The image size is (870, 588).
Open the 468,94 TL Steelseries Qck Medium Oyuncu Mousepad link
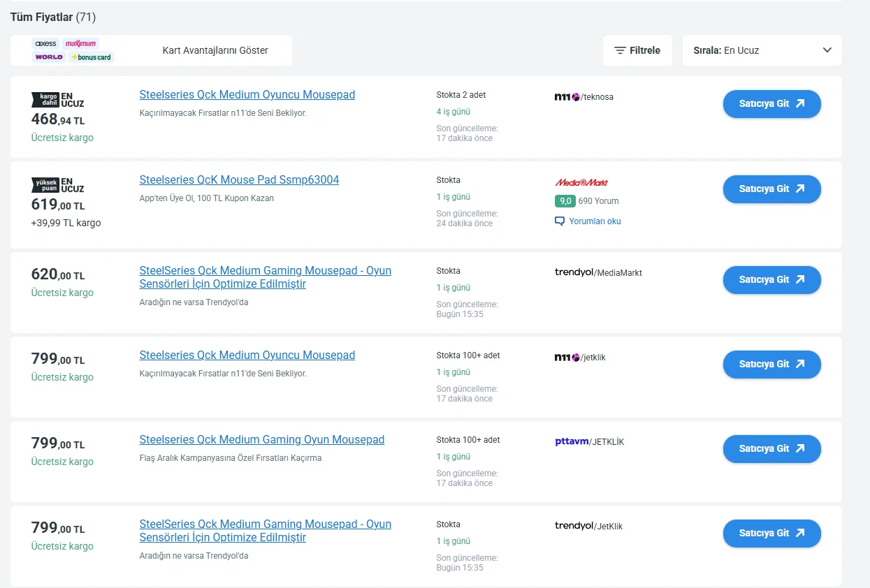coord(247,94)
